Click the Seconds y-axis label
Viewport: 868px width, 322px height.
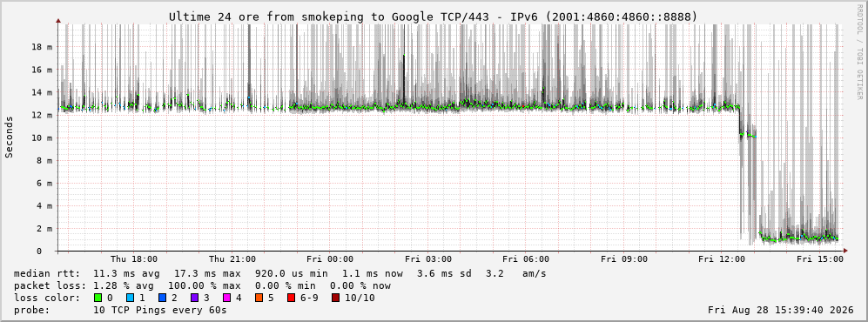(10, 138)
